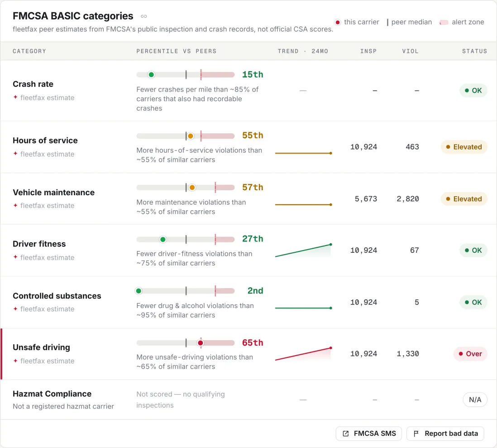Image resolution: width=497 pixels, height=448 pixels.
Task: Click the Elevated badge for Hours of service
Action: pyautogui.click(x=464, y=147)
